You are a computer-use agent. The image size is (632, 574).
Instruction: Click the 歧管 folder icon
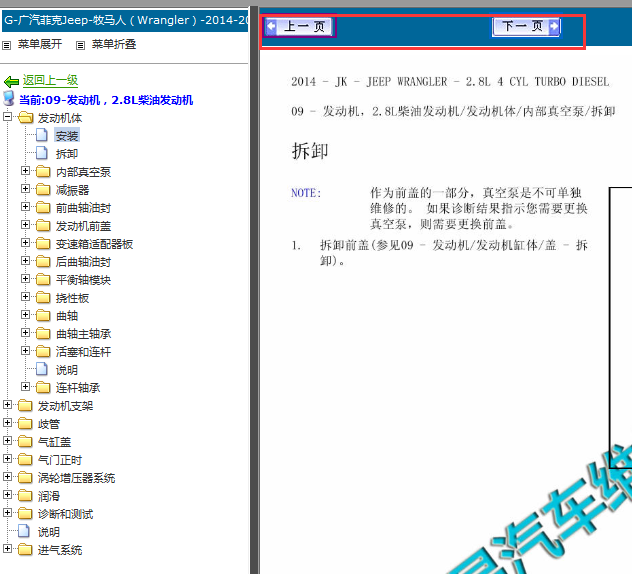click(25, 423)
